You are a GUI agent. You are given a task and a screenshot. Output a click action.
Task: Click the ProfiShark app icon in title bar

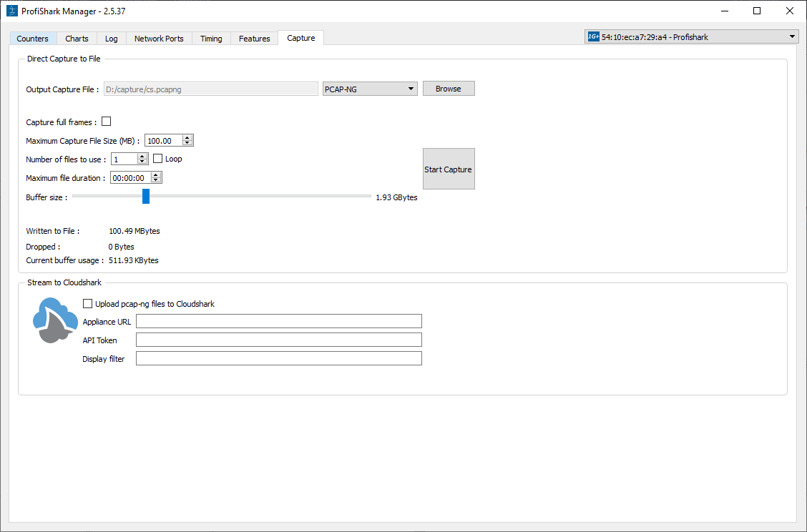coord(12,11)
